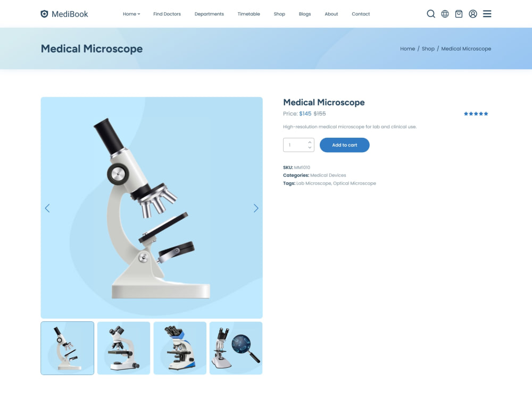Open Lab Microscope tag link
This screenshot has height=399, width=532.
coord(313,183)
